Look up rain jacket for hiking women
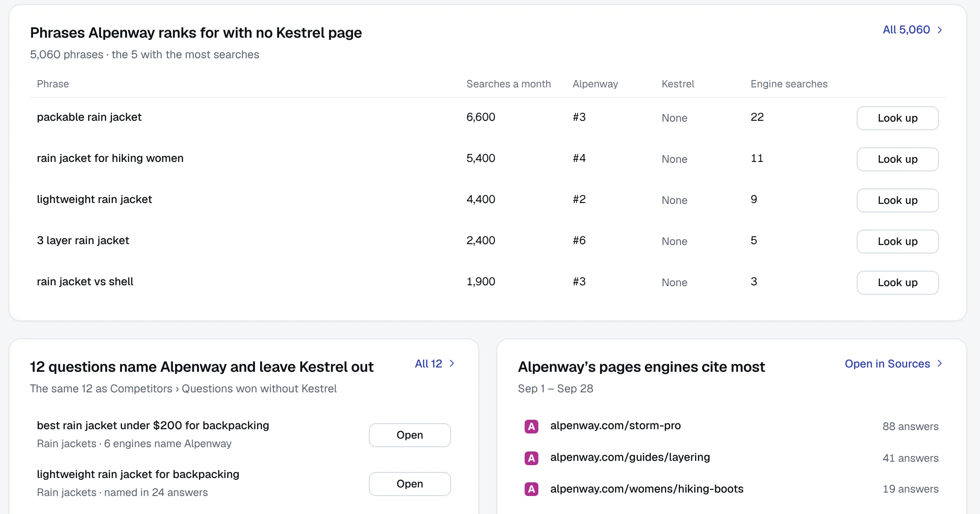The width and height of the screenshot is (980, 514). click(x=897, y=159)
